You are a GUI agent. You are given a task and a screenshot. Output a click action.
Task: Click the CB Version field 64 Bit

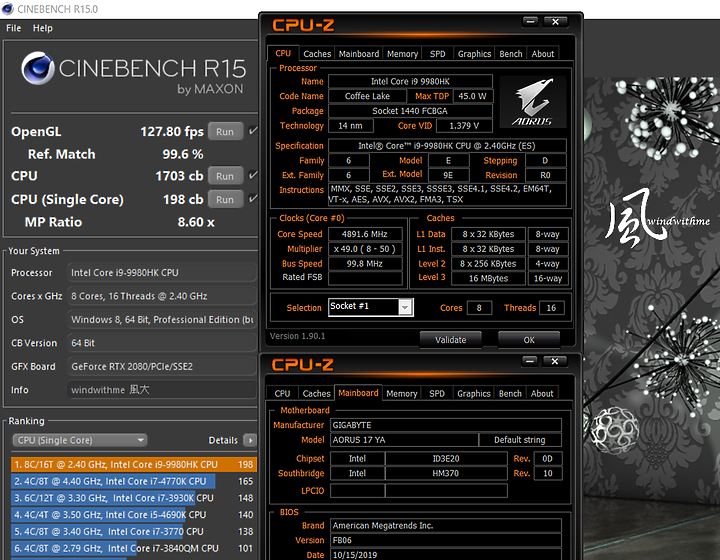[x=162, y=343]
